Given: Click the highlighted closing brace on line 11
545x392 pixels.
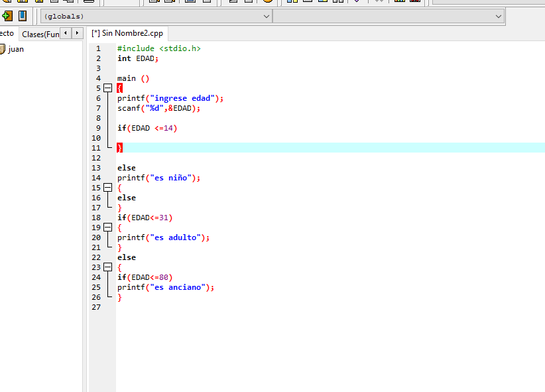Looking at the screenshot, I should (119, 148).
